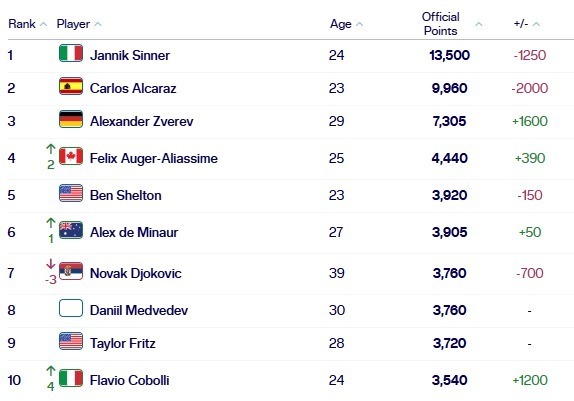This screenshot has width=574, height=401.
Task: Sort by Official Points column arrow
Action: click(478, 24)
